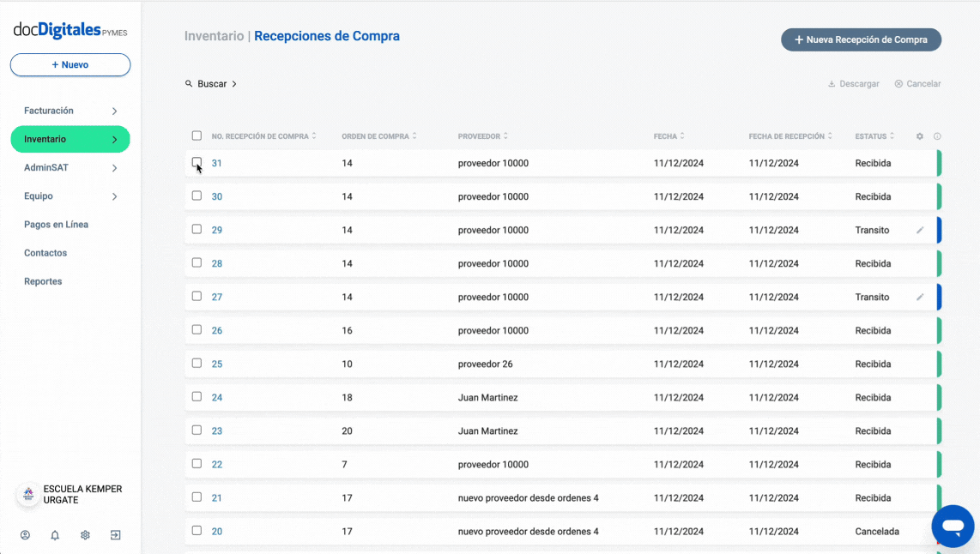Open reception number 26 link
This screenshot has height=554, width=980.
pyautogui.click(x=217, y=330)
